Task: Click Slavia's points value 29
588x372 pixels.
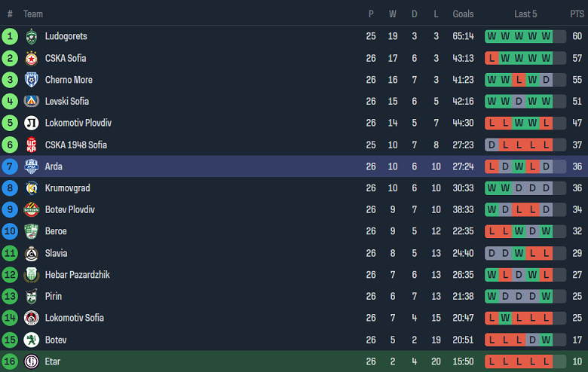Action: (577, 253)
